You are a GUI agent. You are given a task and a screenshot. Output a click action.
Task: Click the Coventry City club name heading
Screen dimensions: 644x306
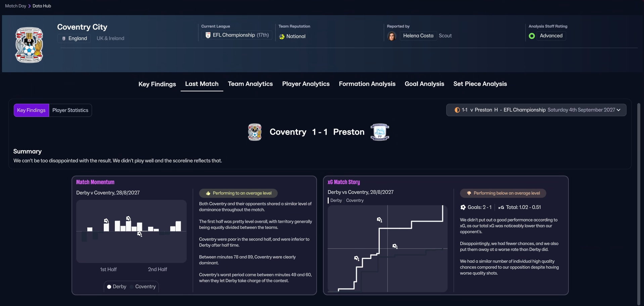[x=82, y=27]
